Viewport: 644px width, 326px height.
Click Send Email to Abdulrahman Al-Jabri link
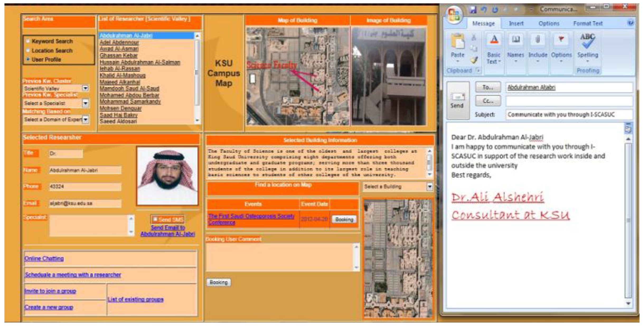[x=168, y=231]
